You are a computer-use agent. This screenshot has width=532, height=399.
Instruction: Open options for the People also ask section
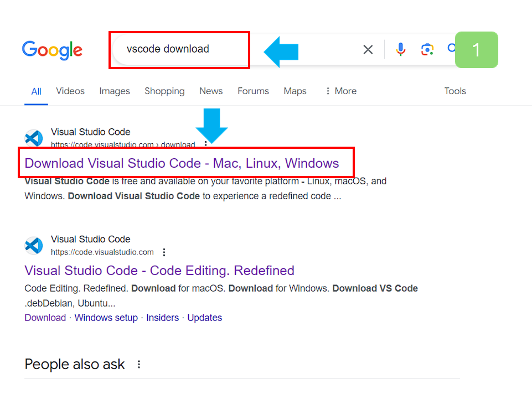tap(138, 364)
